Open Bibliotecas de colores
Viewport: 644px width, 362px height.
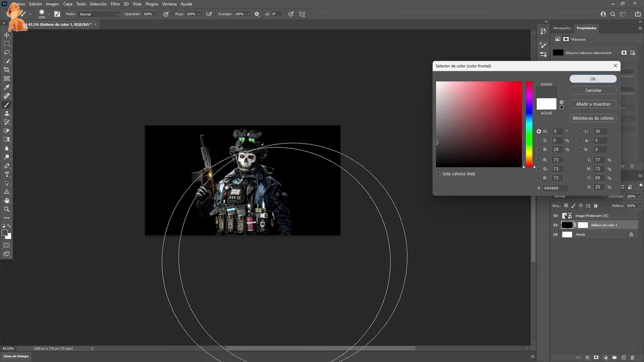point(593,118)
